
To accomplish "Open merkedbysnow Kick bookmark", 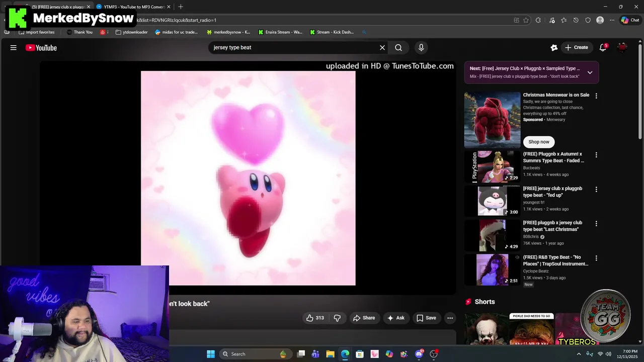I will tap(228, 32).
